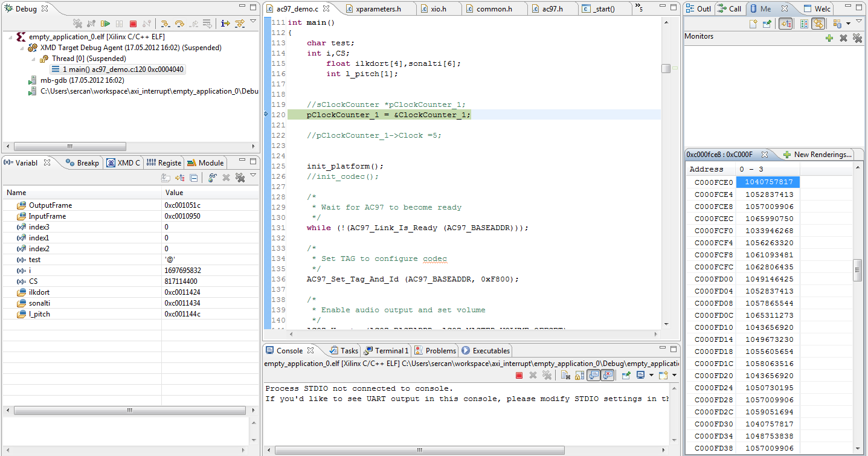The width and height of the screenshot is (868, 456).
Task: Click the green plus Add Memory Monitor icon
Action: tap(829, 38)
